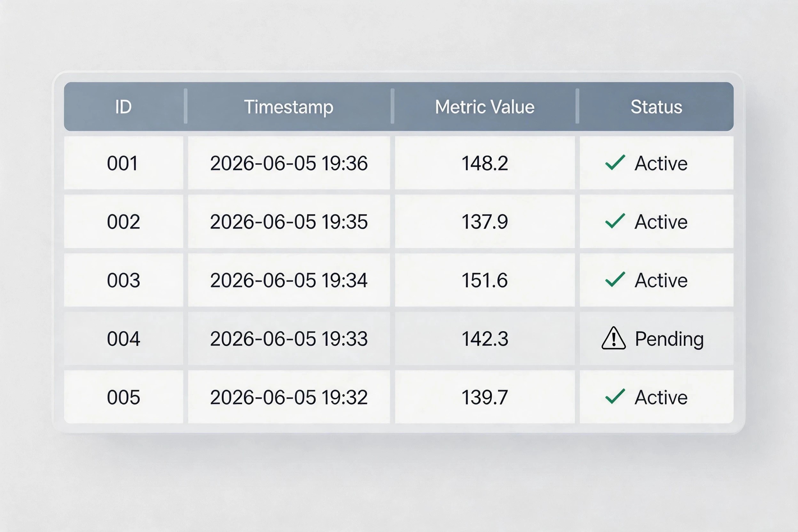798x532 pixels.
Task: Select the metric value 148.2 cell
Action: tap(485, 163)
